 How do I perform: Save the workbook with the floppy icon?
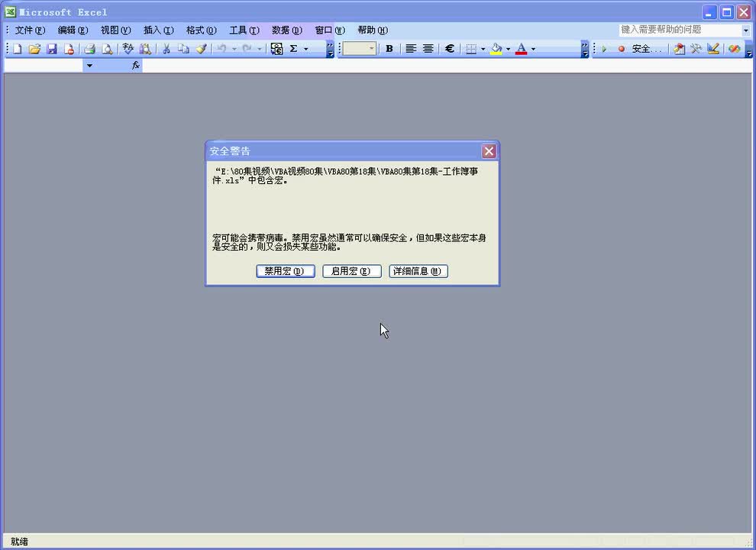point(52,49)
